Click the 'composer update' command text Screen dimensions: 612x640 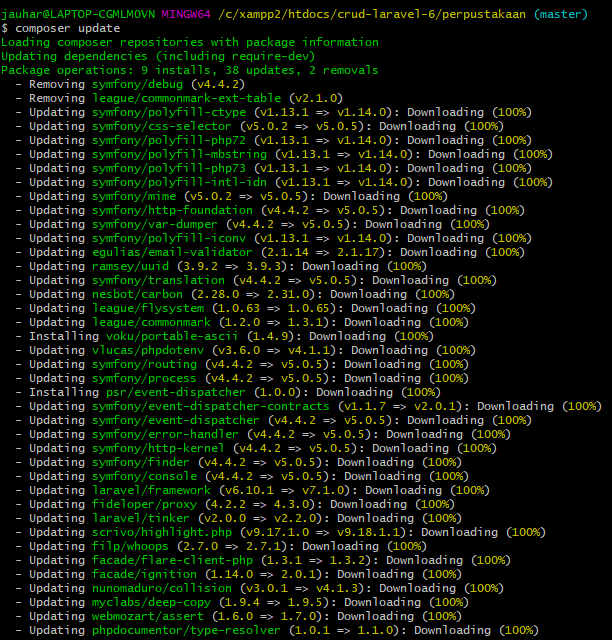68,29
